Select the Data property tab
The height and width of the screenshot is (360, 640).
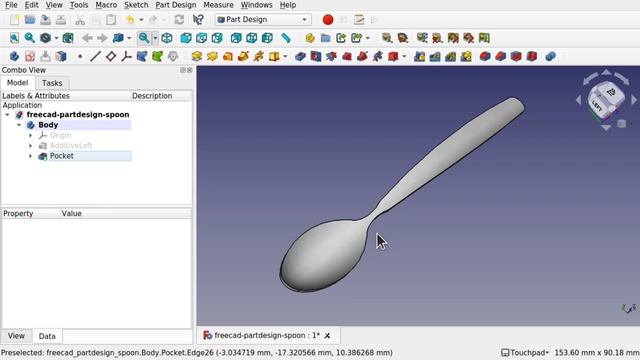coord(47,336)
